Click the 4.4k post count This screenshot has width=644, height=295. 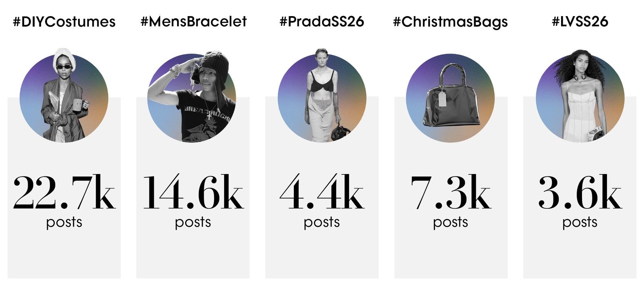tap(322, 193)
